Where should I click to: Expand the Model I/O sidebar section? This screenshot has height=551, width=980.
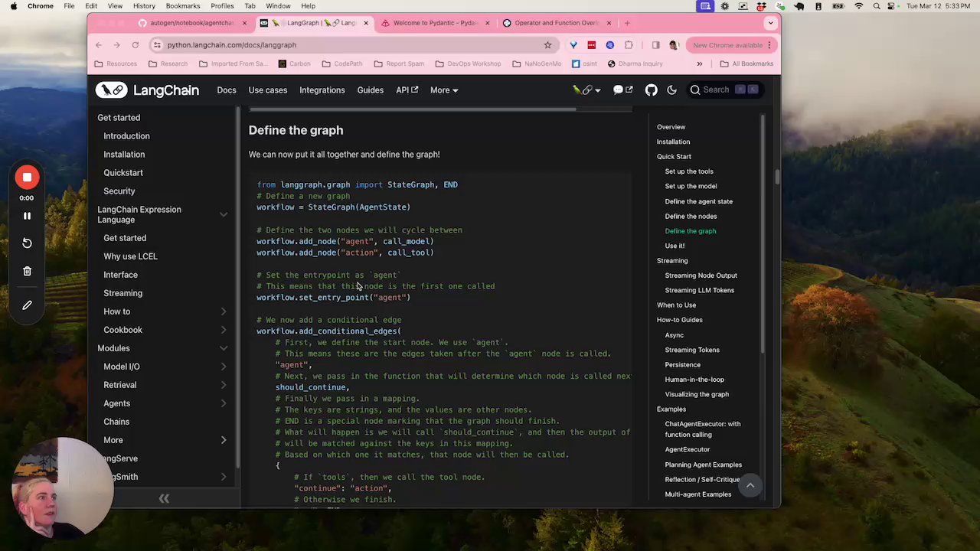(x=224, y=367)
